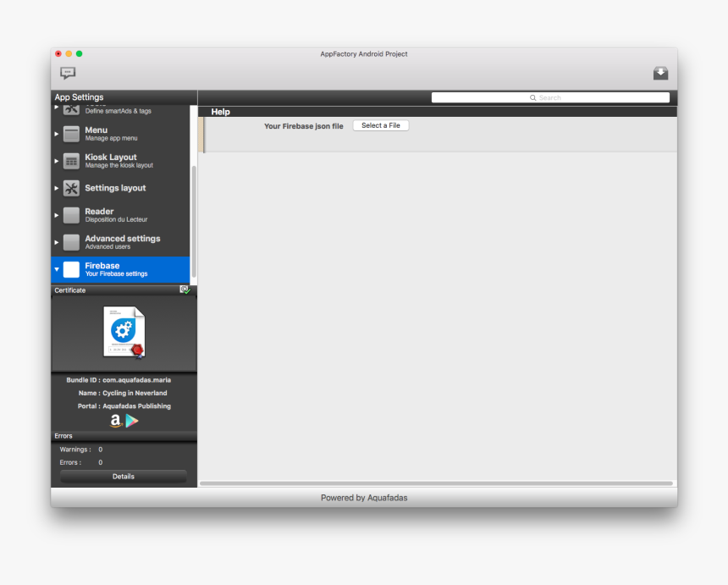This screenshot has width=728, height=585.
Task: Click into the Search field
Action: coord(550,97)
